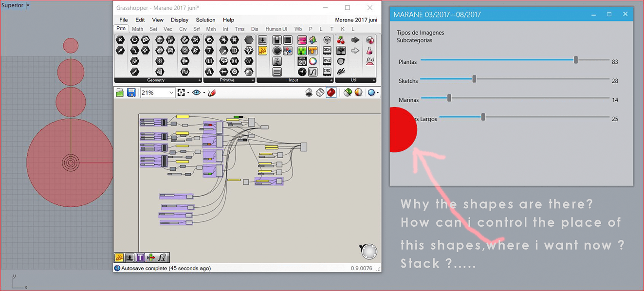Viewport: 644px width, 291px height.
Task: Open the Superior viewport title dropdown
Action: coord(28,5)
